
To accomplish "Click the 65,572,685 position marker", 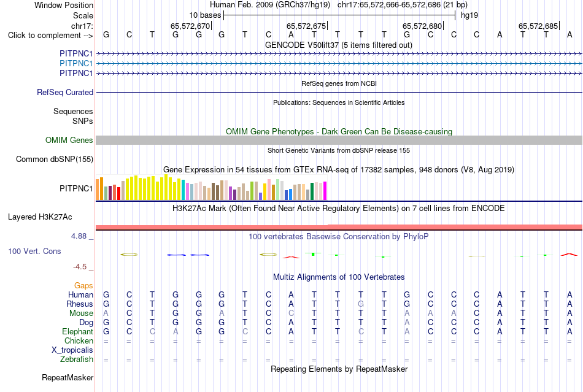I will coord(539,26).
